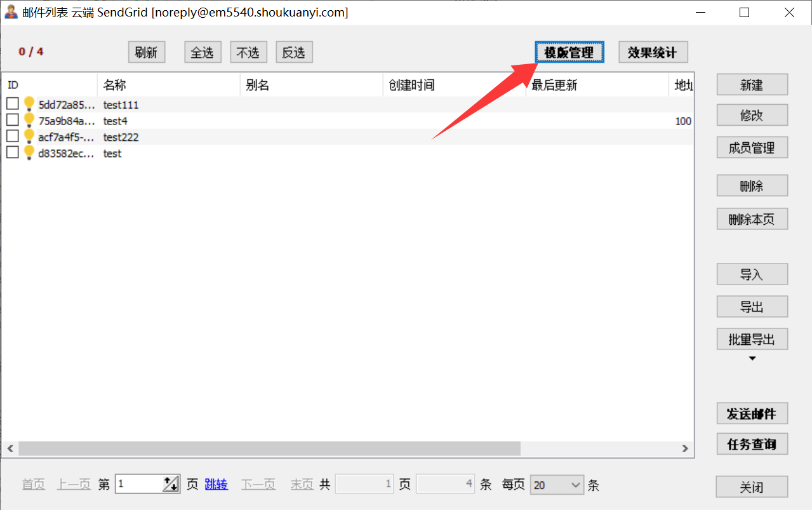Sort by the 名称 column header
The image size is (812, 510).
(168, 85)
